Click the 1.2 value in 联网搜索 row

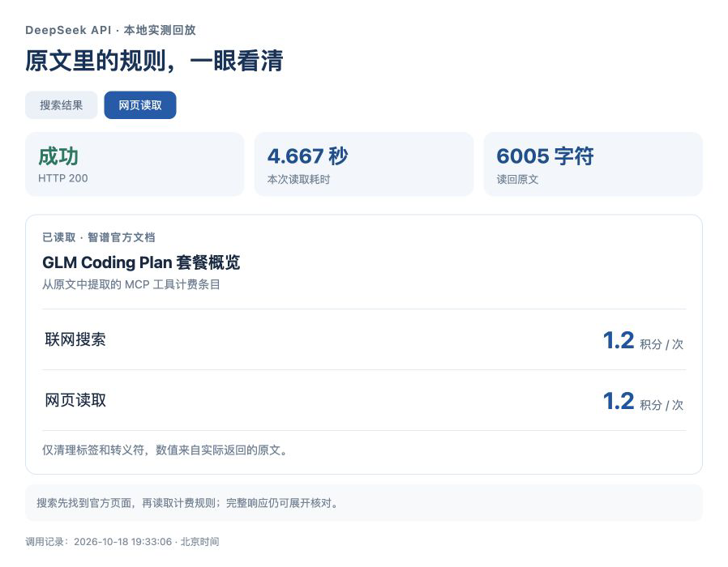[x=619, y=340]
